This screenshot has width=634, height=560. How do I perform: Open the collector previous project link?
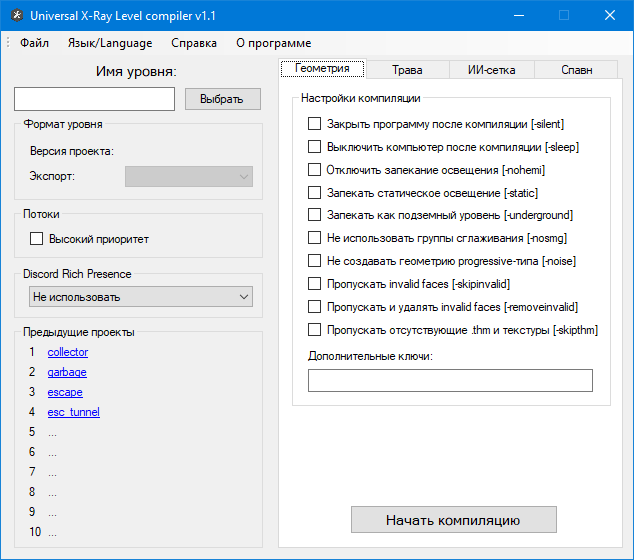[68, 352]
